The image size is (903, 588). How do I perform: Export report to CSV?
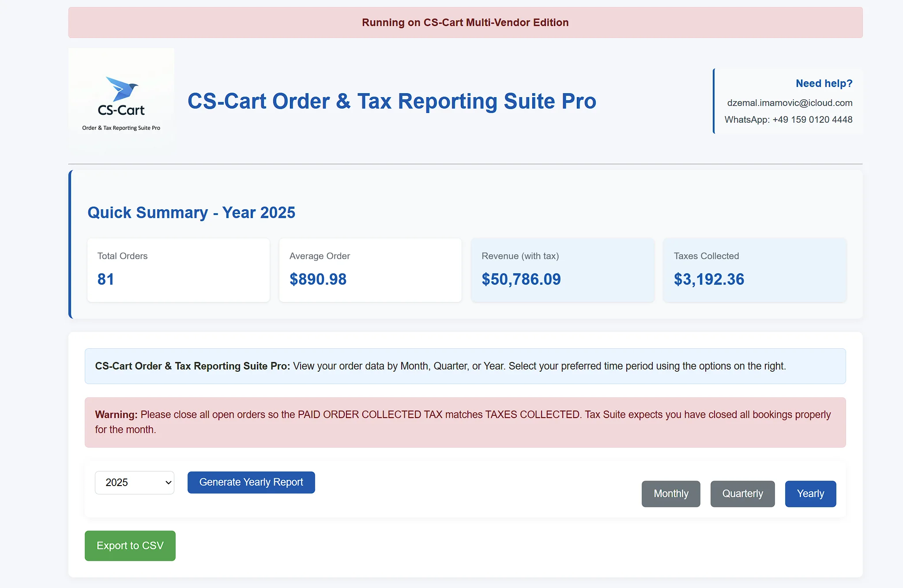point(130,546)
